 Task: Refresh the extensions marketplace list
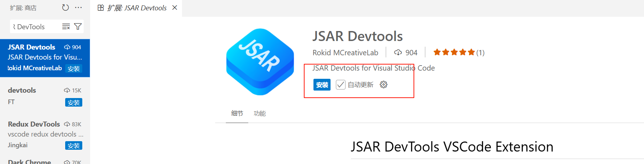66,7
